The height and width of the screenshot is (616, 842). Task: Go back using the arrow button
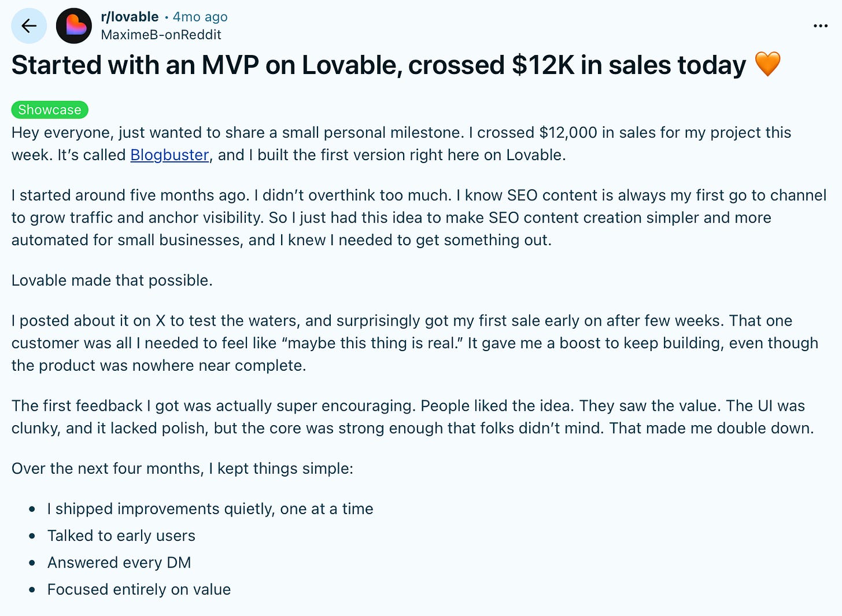point(29,26)
